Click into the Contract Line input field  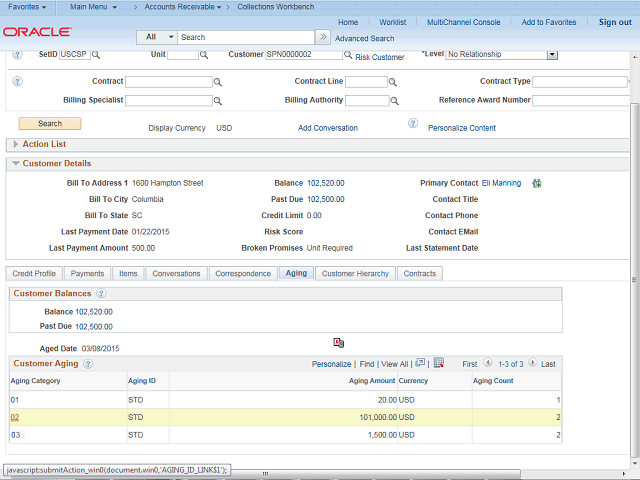[366, 82]
